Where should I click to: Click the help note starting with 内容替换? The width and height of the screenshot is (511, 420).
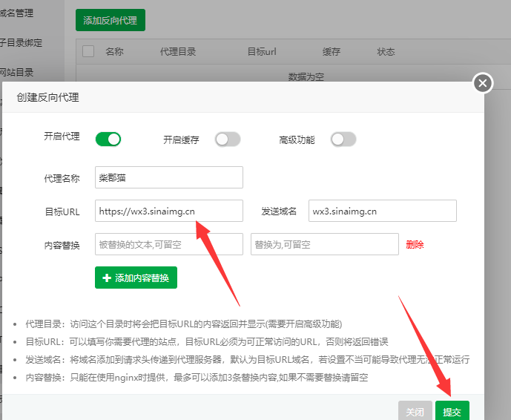[x=197, y=378]
